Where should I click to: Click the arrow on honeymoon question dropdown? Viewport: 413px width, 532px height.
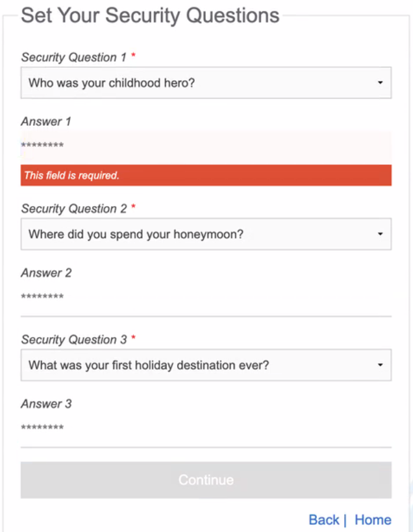point(381,234)
